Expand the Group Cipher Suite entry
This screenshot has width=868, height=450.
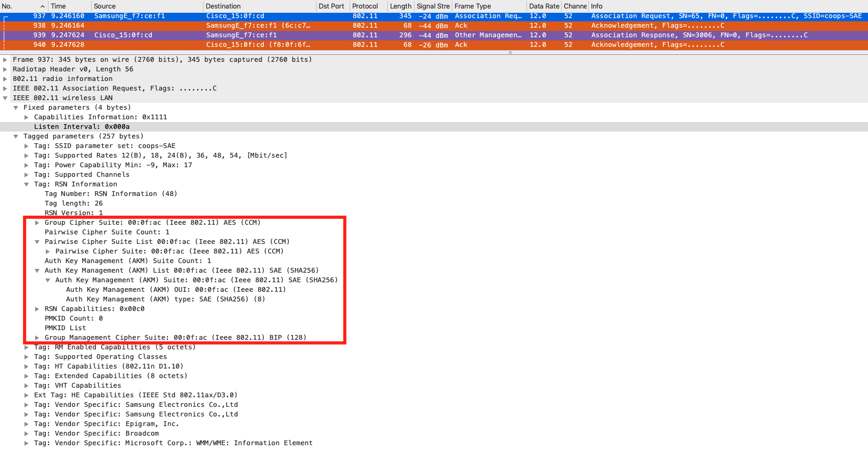(37, 223)
